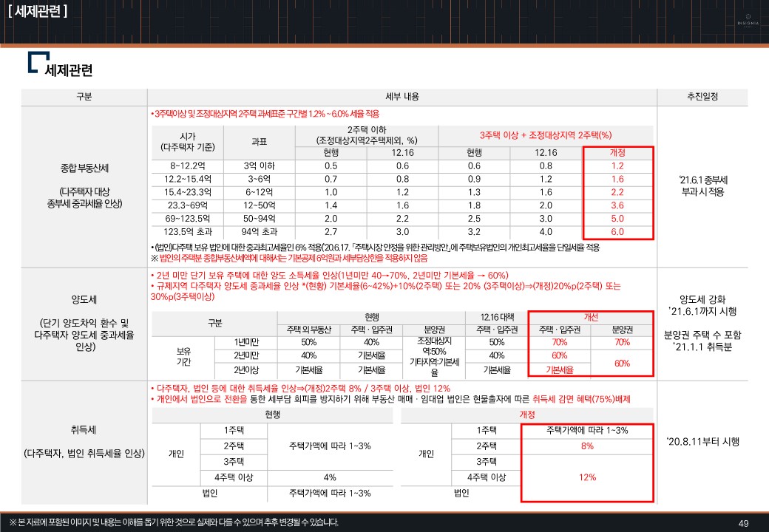Click the red 기본세율 cell in 개선 column
Screen dimensions: 769x532
pyautogui.click(x=560, y=369)
